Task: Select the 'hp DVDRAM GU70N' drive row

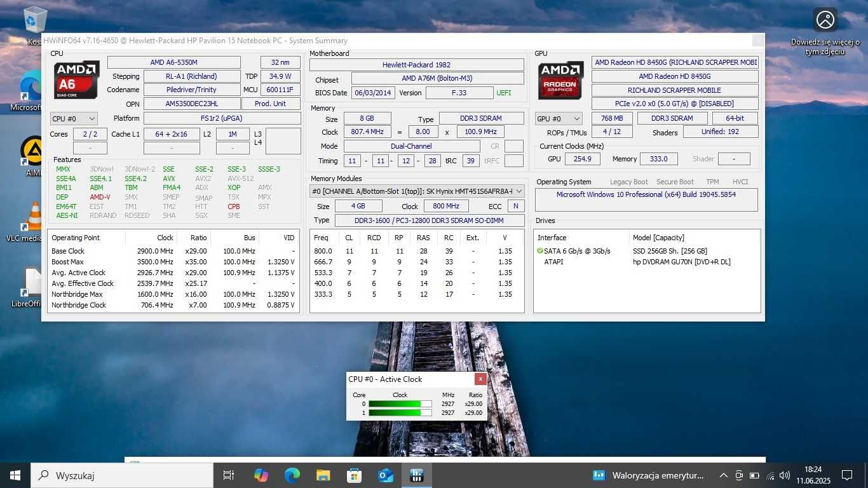Action: [647, 262]
